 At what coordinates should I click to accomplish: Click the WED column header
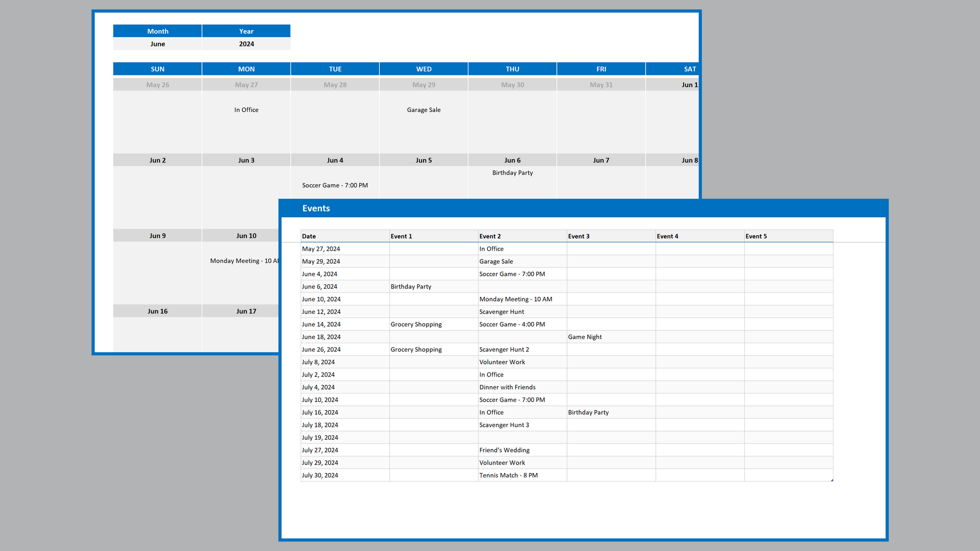(424, 69)
